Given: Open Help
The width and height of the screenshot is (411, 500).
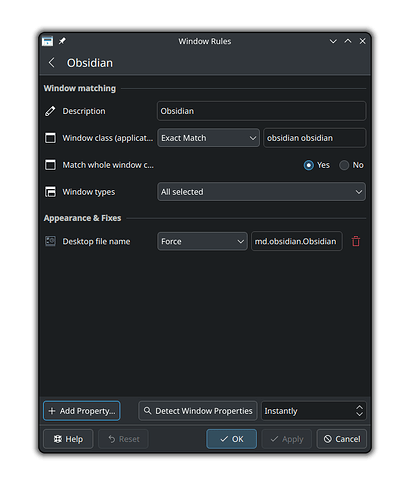Looking at the screenshot, I should (x=68, y=439).
